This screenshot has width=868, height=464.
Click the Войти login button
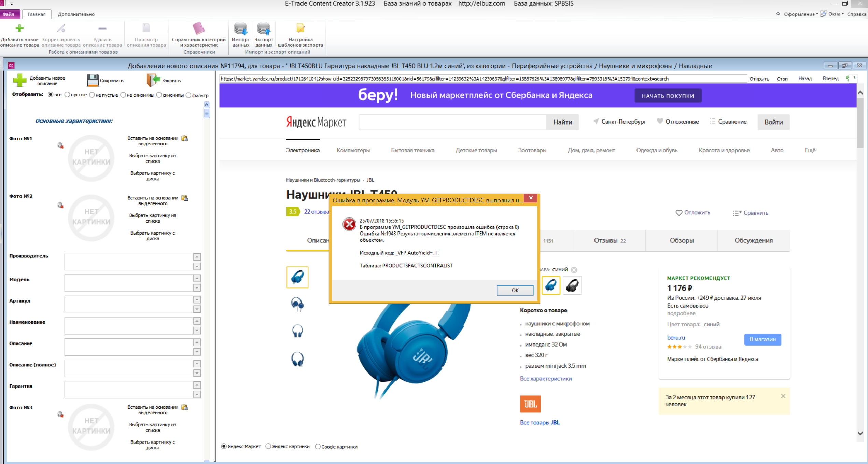click(773, 122)
